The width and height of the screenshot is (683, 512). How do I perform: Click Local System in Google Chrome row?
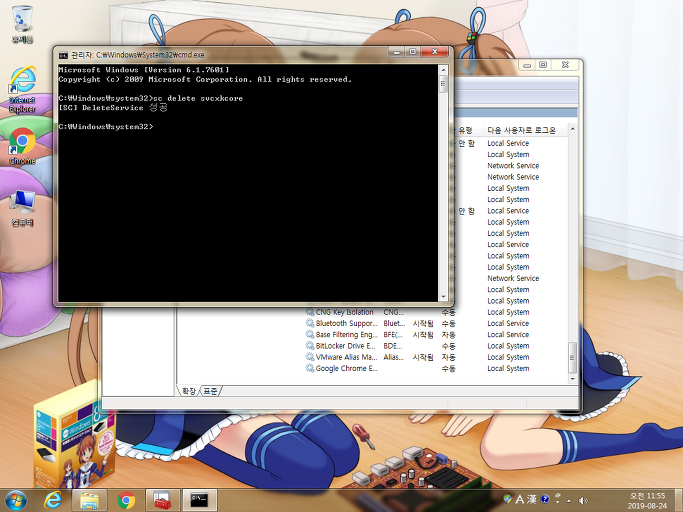508,369
